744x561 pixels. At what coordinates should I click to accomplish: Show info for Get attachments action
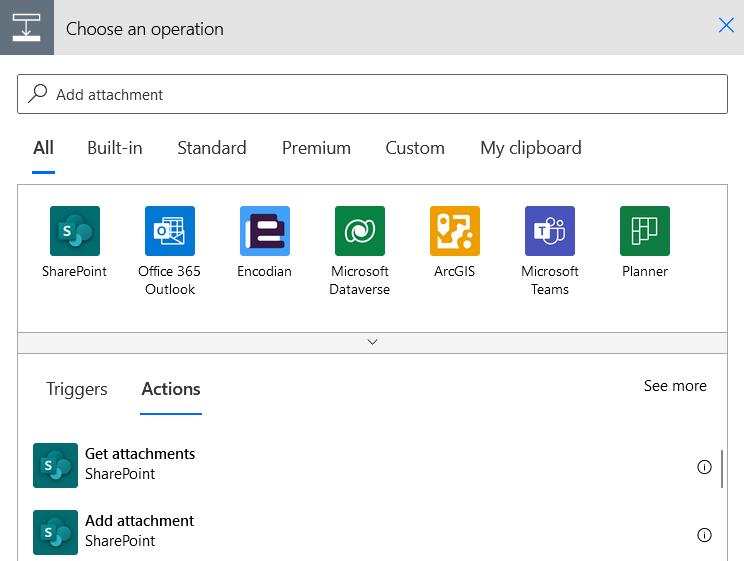704,467
